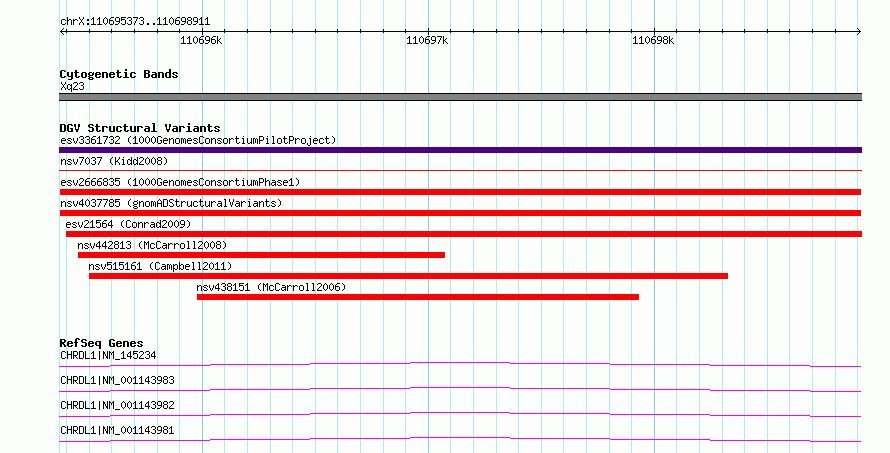890x453 pixels.
Task: Click the esv3361732 (1000GenomesConsortiumPilotProject) label
Action: pos(198,140)
